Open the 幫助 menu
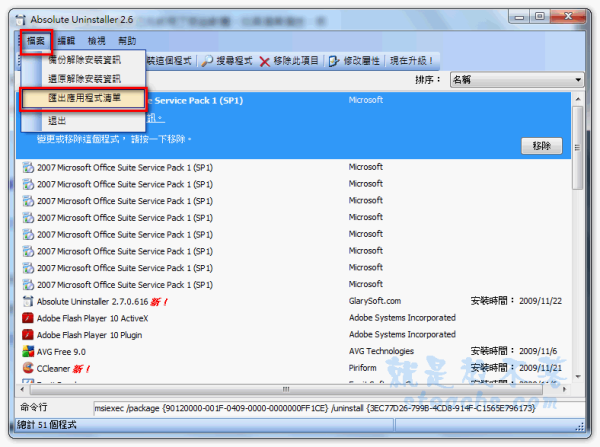 127,41
